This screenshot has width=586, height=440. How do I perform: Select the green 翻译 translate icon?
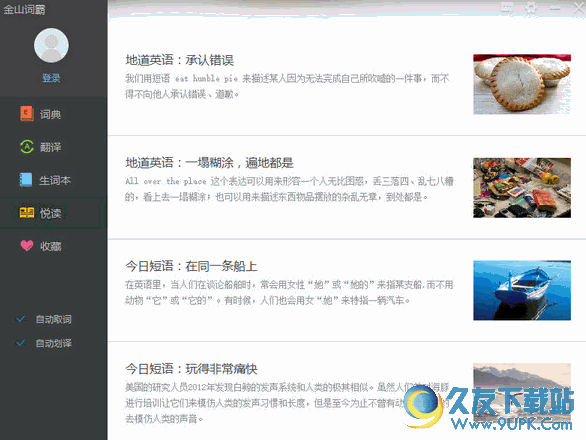pos(27,147)
